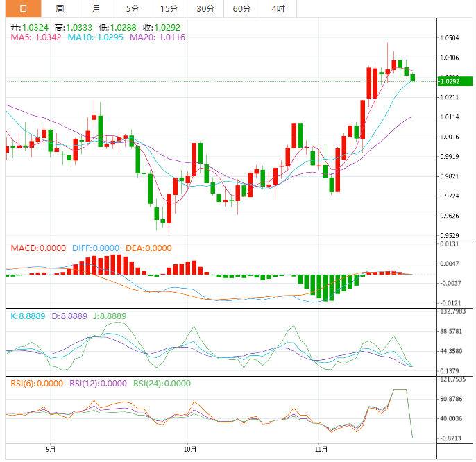Open the 30分 timeframe tab

tap(205, 8)
